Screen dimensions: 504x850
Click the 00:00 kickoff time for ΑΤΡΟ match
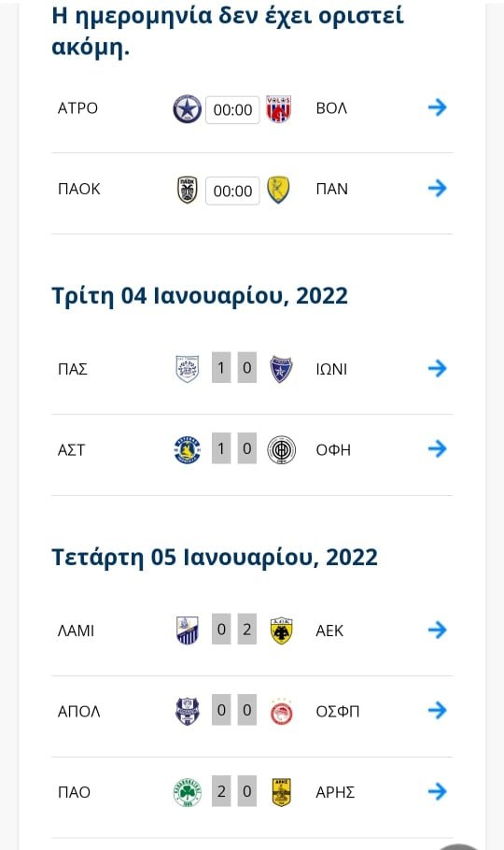232,109
